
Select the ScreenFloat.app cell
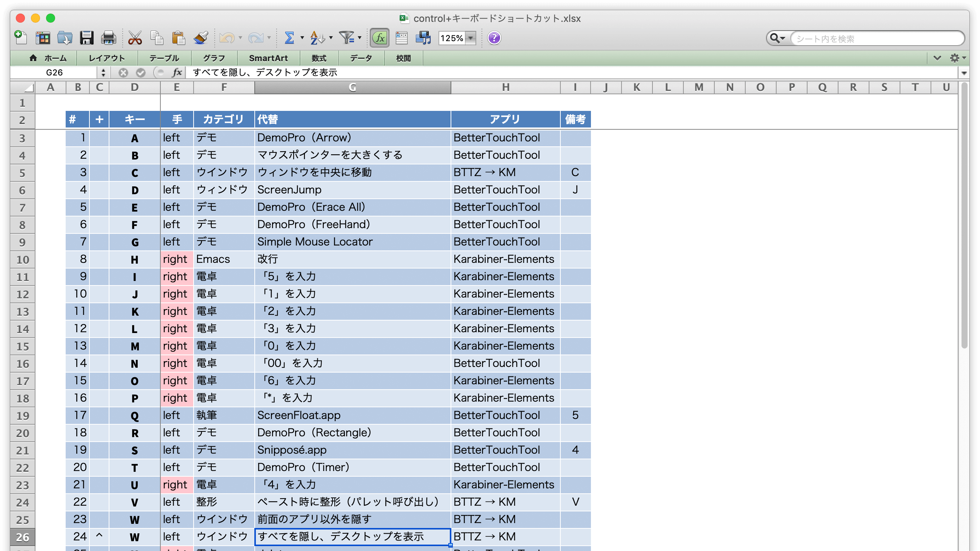point(353,415)
